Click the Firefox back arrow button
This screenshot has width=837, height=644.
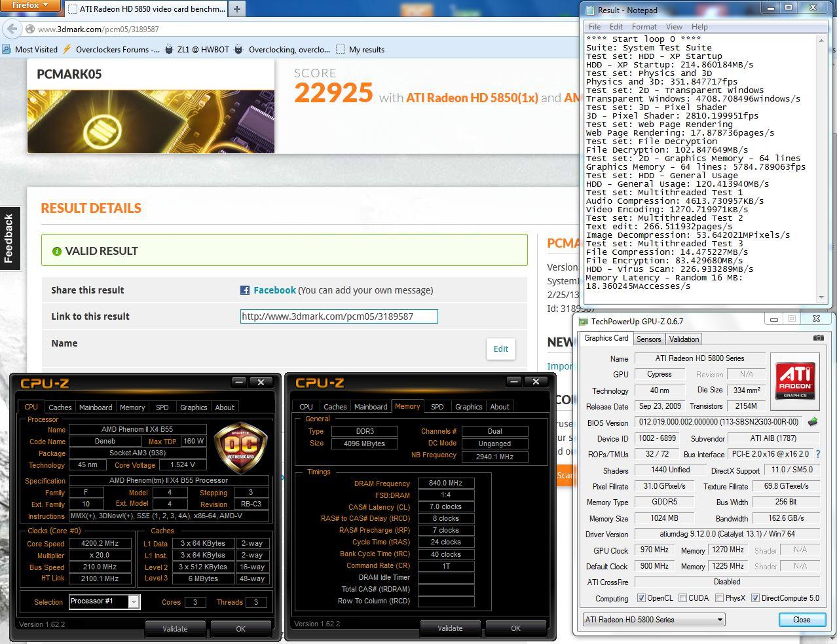[x=11, y=29]
